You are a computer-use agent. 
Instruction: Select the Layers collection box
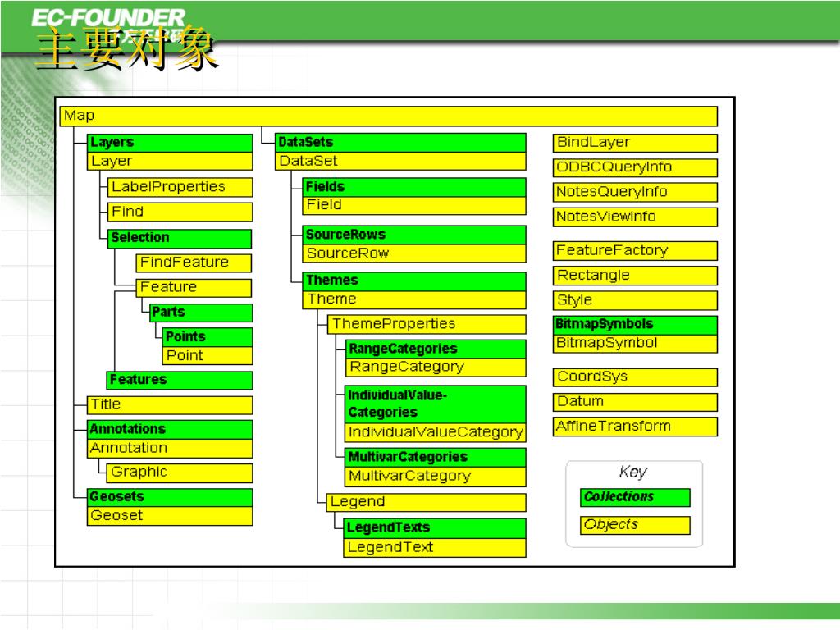170,143
